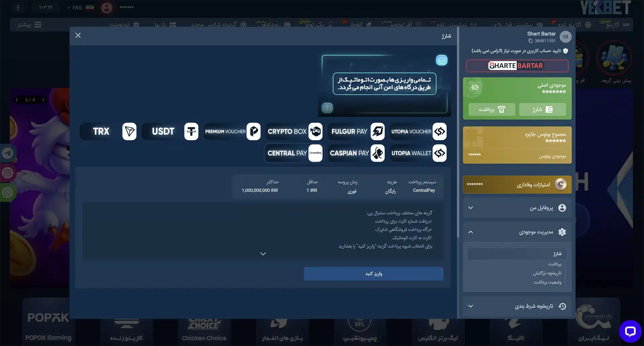Select برداشت in balance management menu
The height and width of the screenshot is (346, 644).
click(554, 264)
